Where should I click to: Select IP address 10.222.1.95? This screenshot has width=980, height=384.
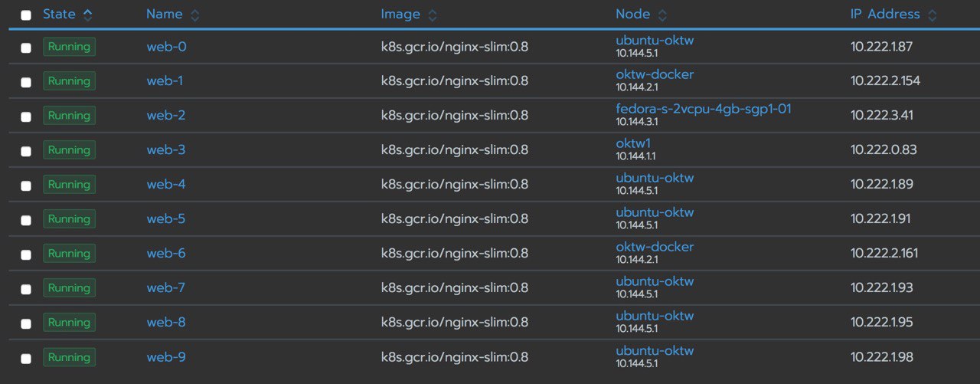pos(881,323)
